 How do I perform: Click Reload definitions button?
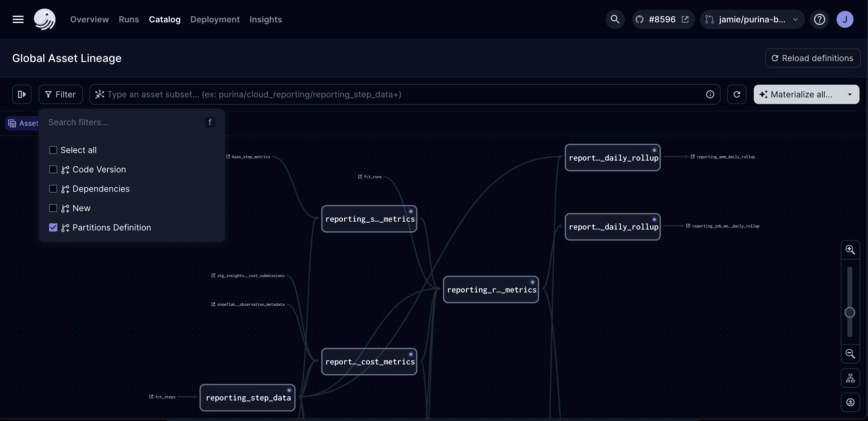pyautogui.click(x=812, y=58)
